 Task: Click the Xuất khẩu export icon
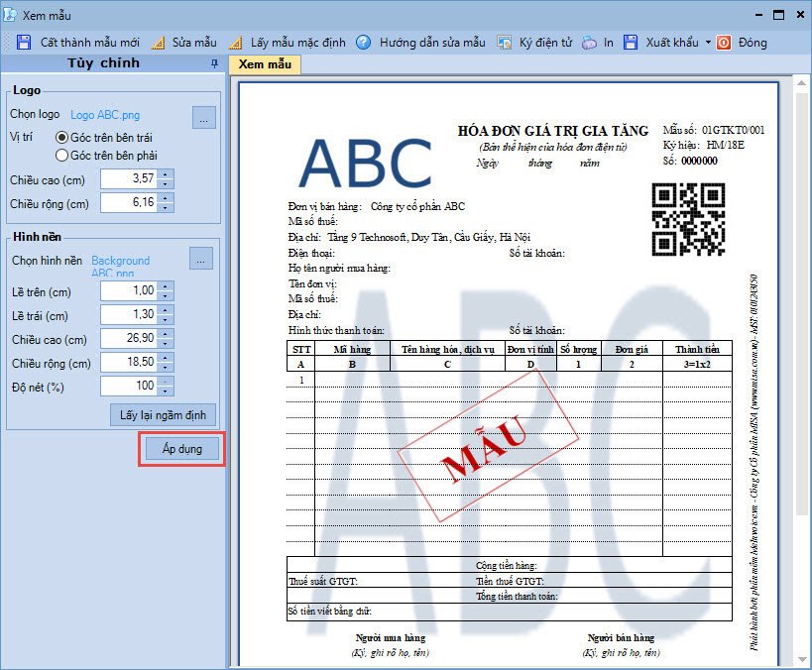pyautogui.click(x=631, y=43)
